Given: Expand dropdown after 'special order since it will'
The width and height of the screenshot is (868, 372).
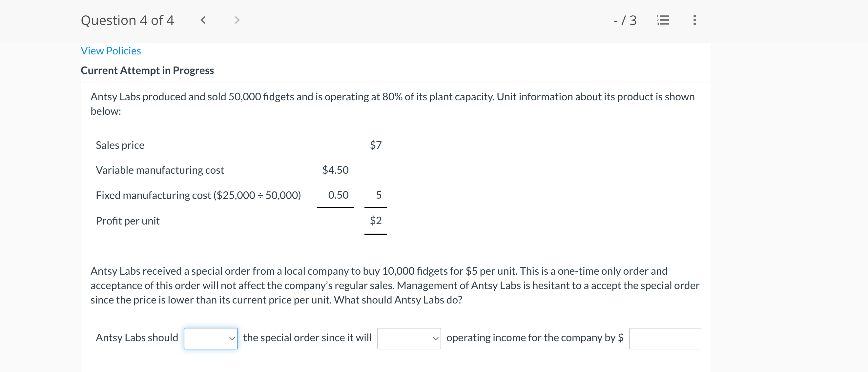Looking at the screenshot, I should pos(409,338).
